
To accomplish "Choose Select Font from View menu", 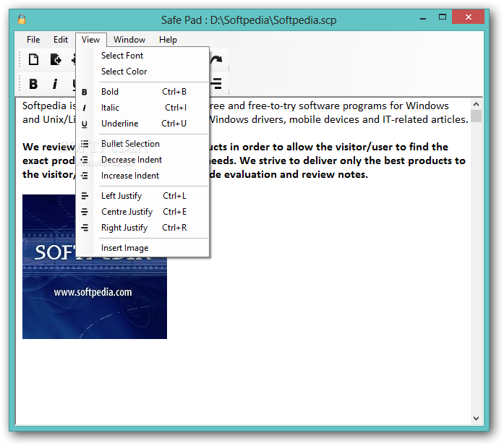I will click(x=143, y=56).
